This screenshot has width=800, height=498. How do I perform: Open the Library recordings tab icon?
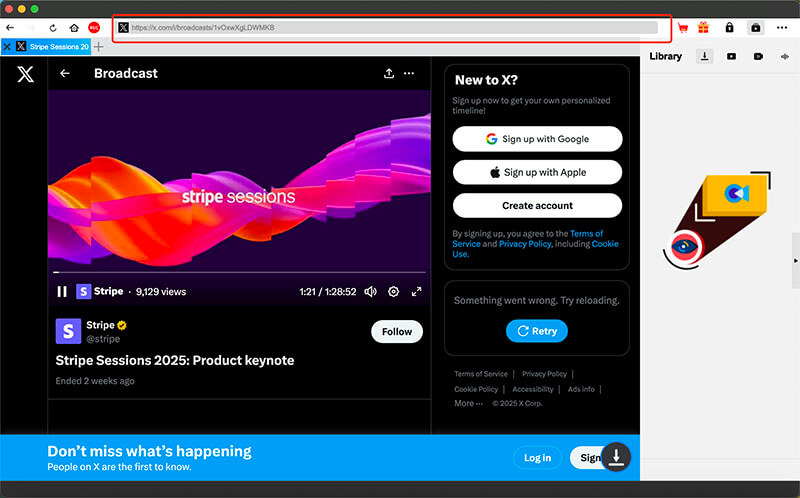[758, 56]
